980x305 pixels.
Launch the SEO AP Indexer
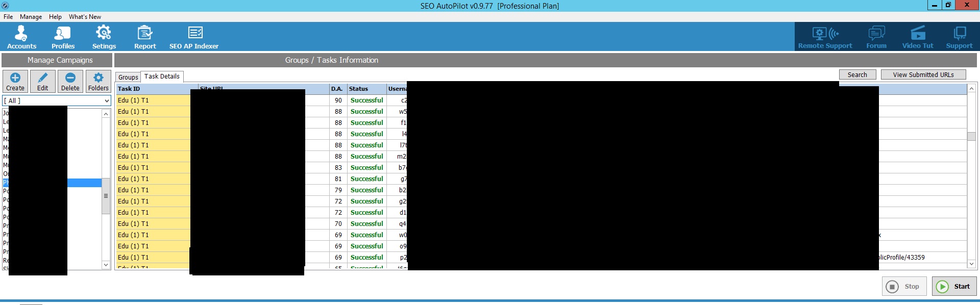tap(194, 37)
